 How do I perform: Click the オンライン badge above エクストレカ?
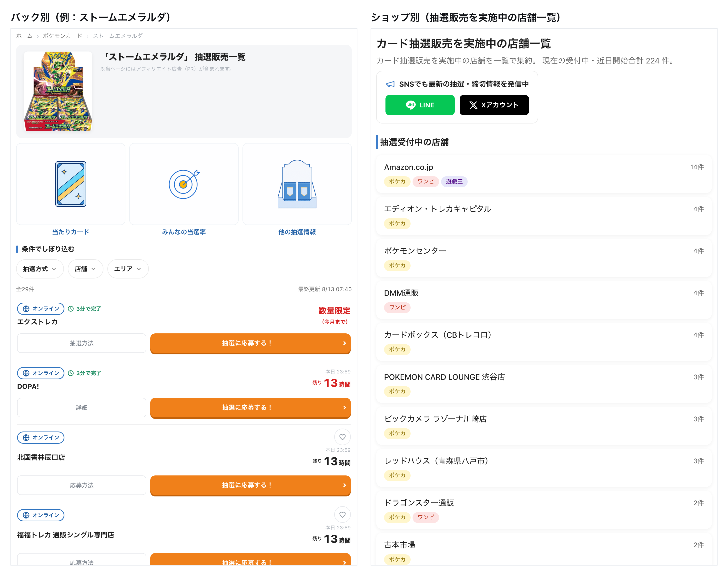(x=40, y=309)
